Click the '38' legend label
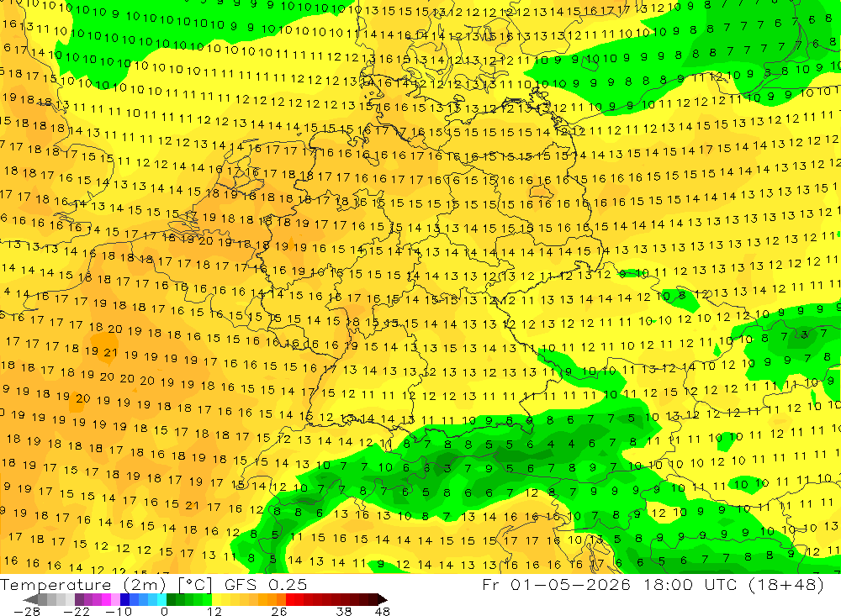 pyautogui.click(x=344, y=612)
